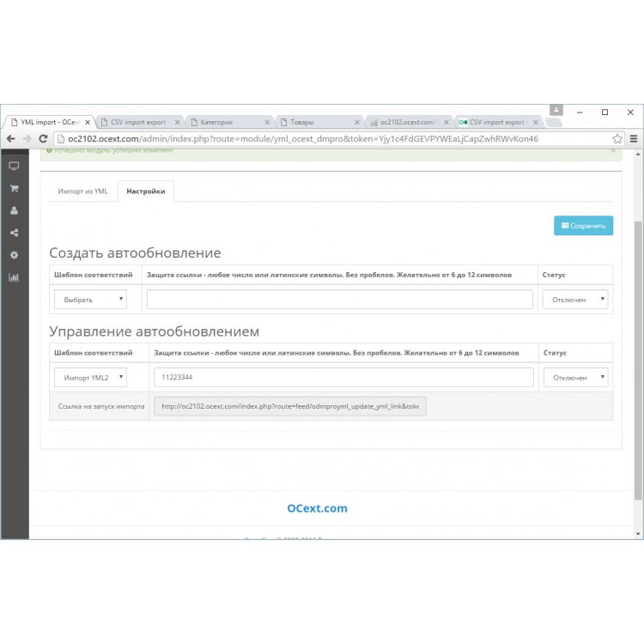
Task: Click the Ссылка на запуск импорта label
Action: [x=101, y=407]
